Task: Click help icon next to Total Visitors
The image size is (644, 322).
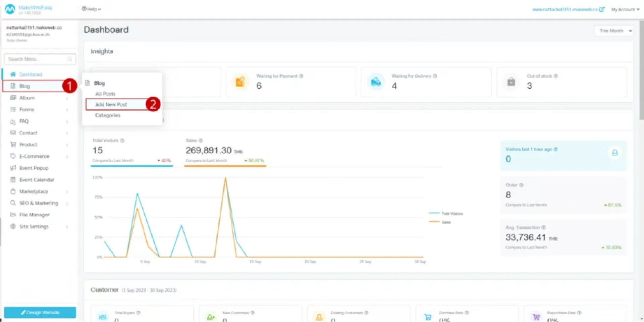Action: click(x=122, y=141)
